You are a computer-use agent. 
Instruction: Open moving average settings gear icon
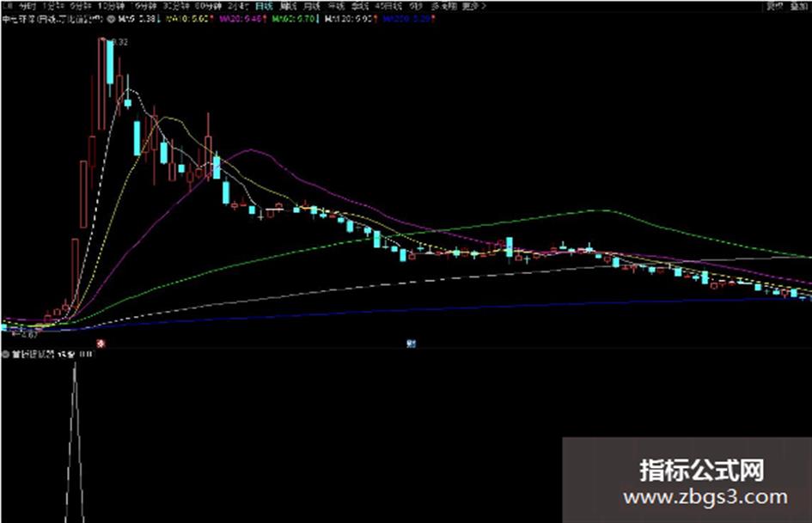point(110,19)
